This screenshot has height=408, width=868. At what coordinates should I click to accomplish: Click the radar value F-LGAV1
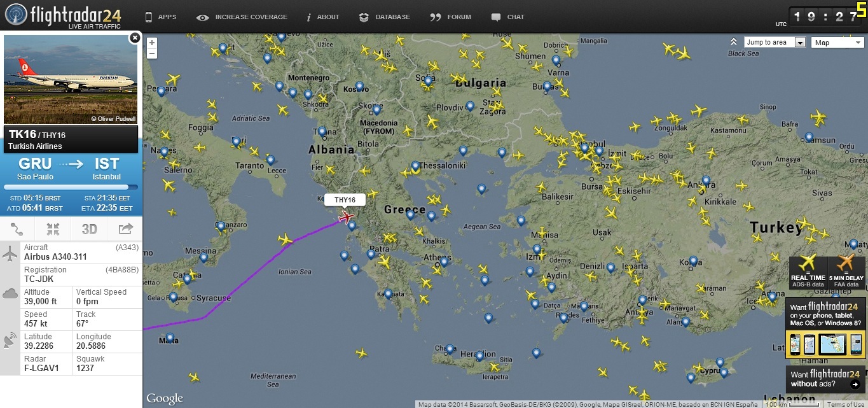coord(41,368)
